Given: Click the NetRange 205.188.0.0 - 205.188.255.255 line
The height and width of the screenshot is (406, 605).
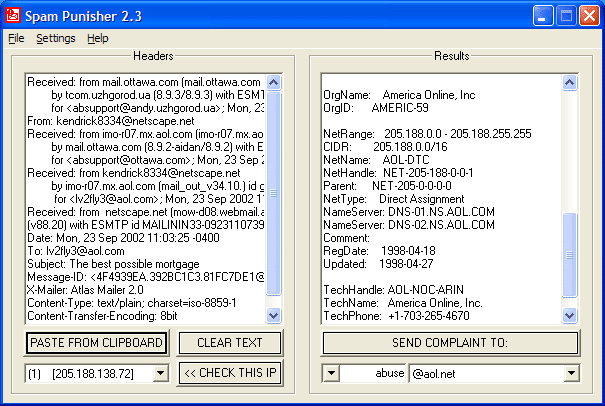Looking at the screenshot, I should point(428,134).
